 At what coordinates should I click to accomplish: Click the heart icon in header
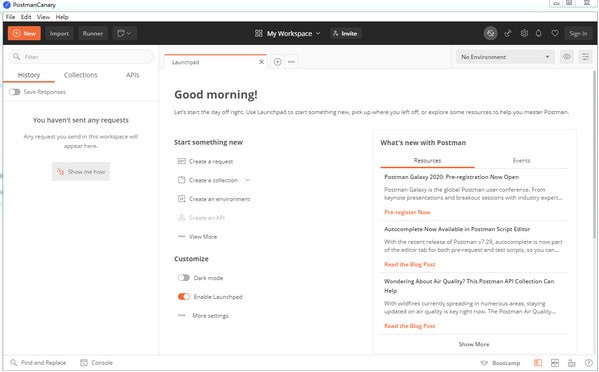[x=555, y=33]
